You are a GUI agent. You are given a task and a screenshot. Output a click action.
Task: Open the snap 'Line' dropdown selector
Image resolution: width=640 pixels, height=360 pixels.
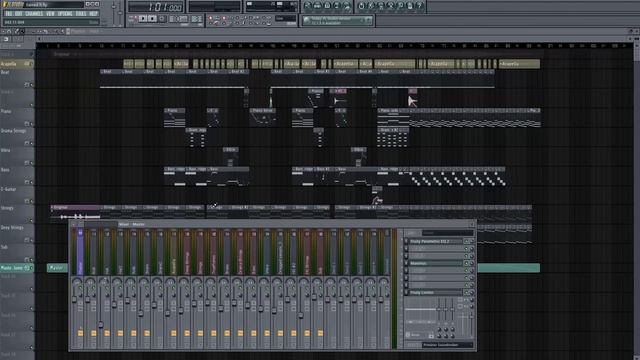click(285, 19)
